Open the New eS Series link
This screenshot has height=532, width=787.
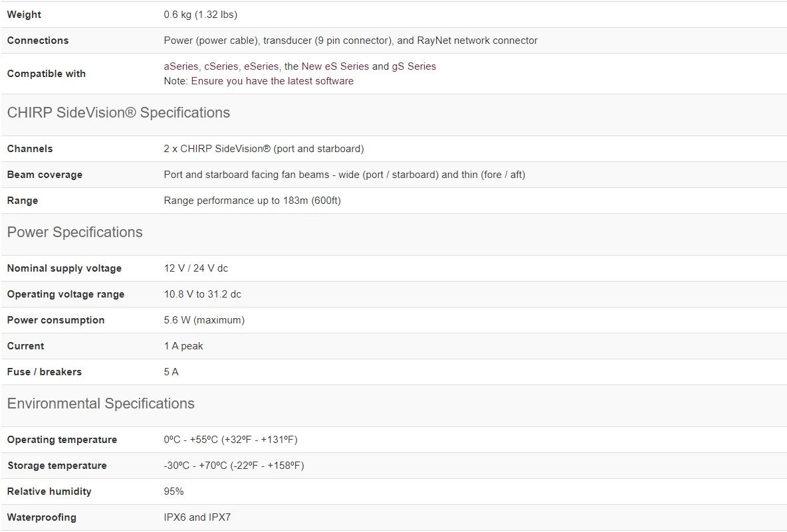[335, 66]
